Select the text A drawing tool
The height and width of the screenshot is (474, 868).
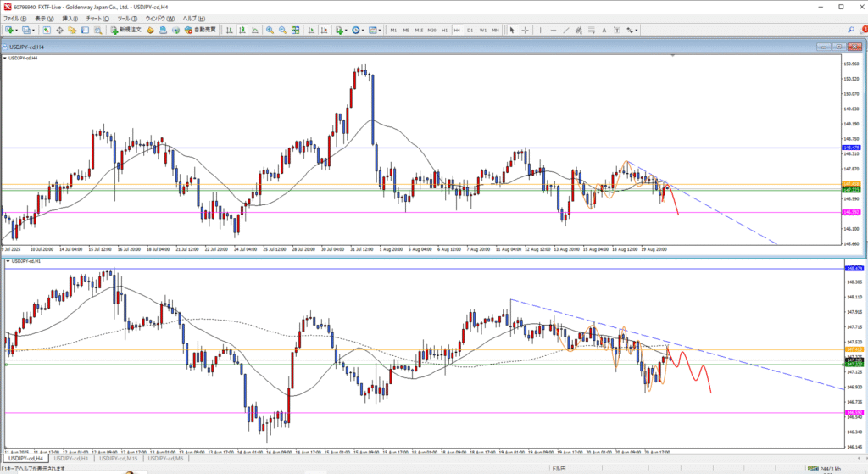pos(604,30)
